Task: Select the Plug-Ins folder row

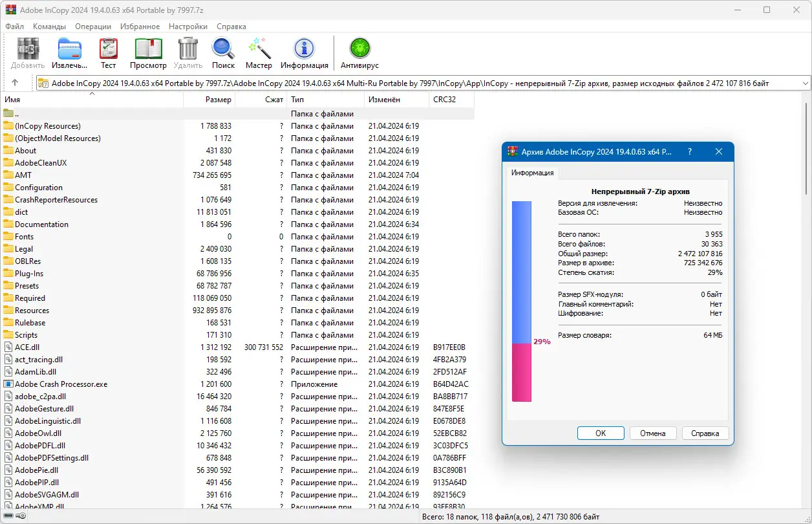Action: (x=238, y=274)
